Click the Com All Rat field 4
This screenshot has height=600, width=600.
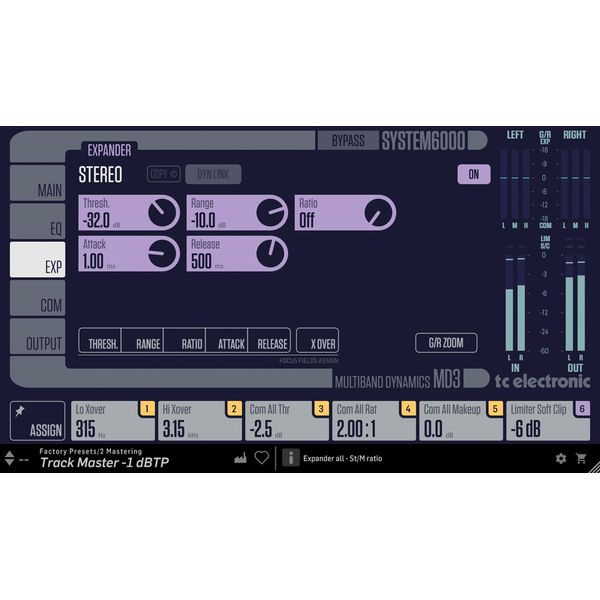coord(374,421)
